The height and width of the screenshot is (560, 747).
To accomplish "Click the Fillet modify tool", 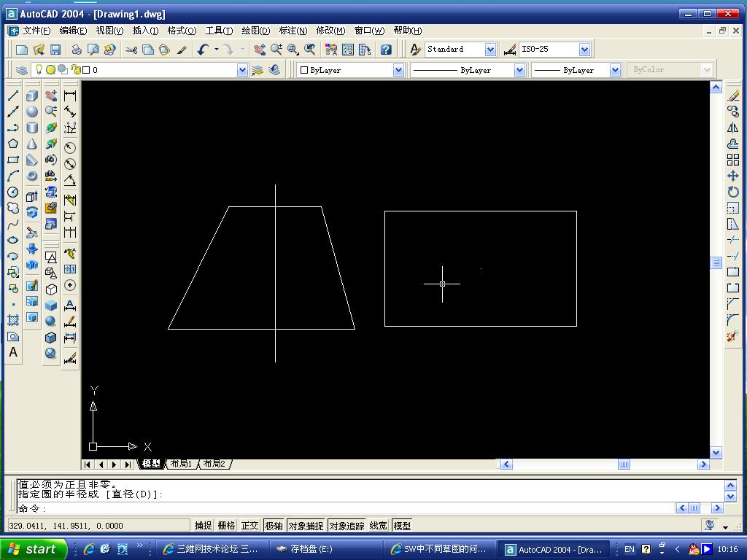I will pyautogui.click(x=733, y=320).
